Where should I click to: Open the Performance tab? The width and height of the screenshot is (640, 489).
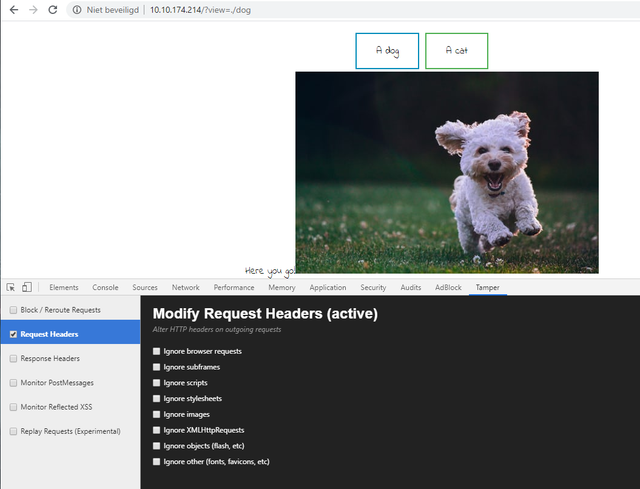(x=234, y=287)
